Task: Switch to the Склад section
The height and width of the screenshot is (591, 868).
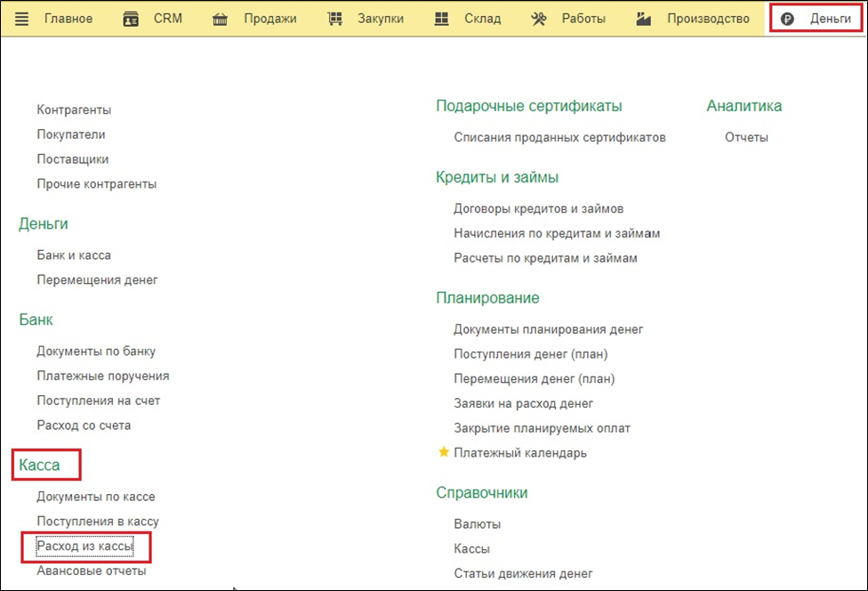Action: pyautogui.click(x=482, y=19)
